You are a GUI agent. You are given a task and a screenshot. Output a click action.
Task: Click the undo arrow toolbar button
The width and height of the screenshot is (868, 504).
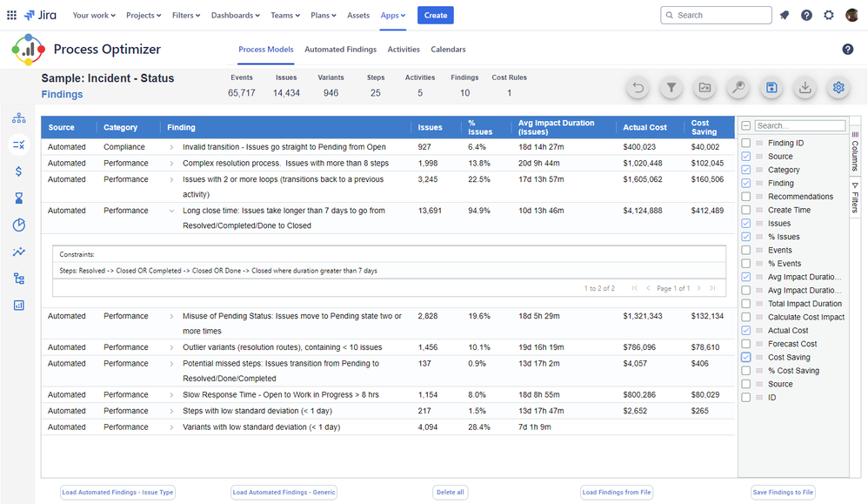(638, 88)
